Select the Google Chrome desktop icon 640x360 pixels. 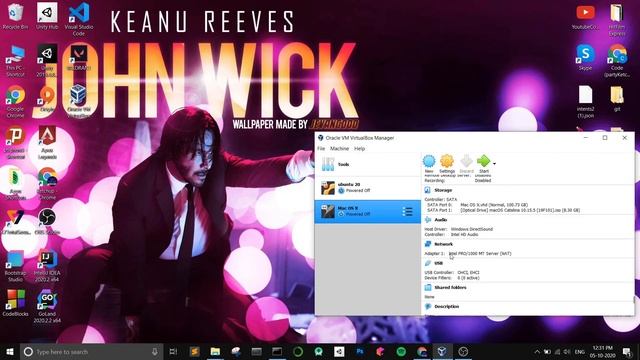[x=16, y=102]
